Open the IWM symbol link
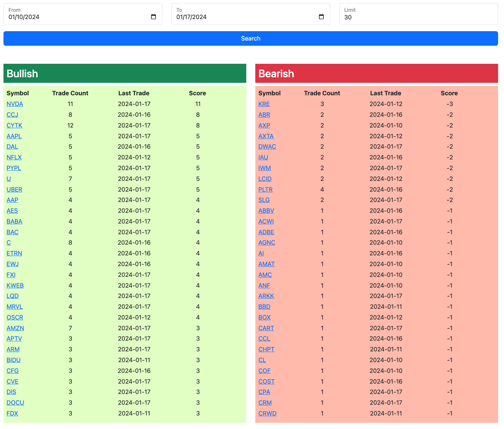 click(265, 168)
